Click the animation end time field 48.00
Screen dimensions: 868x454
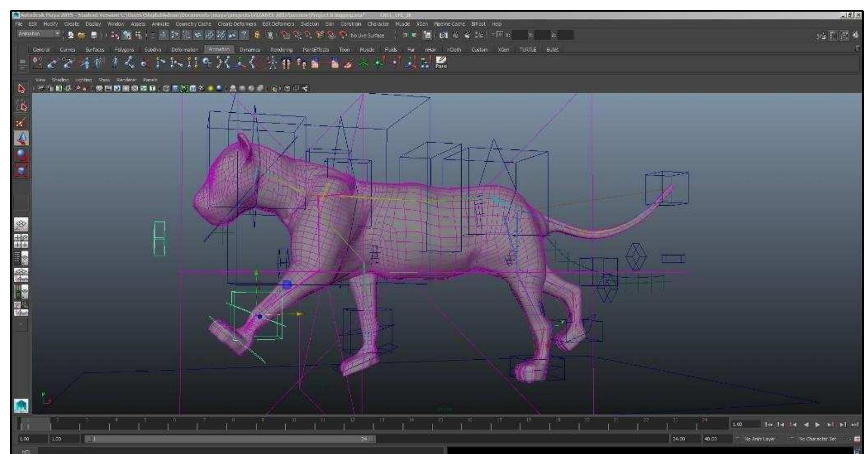point(718,439)
